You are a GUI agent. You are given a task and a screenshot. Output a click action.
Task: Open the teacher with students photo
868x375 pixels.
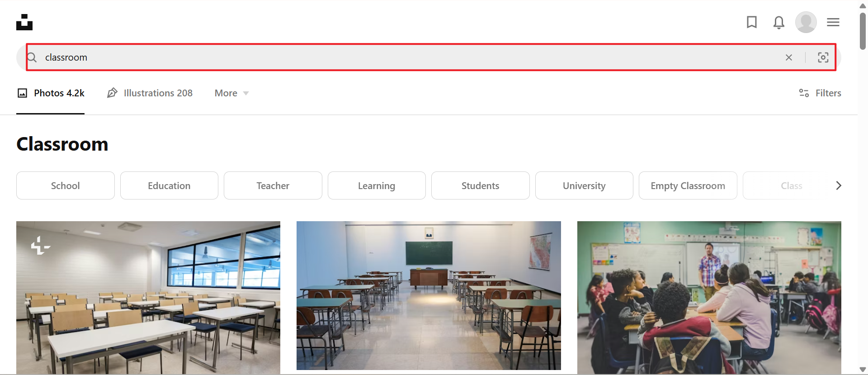pos(709,297)
